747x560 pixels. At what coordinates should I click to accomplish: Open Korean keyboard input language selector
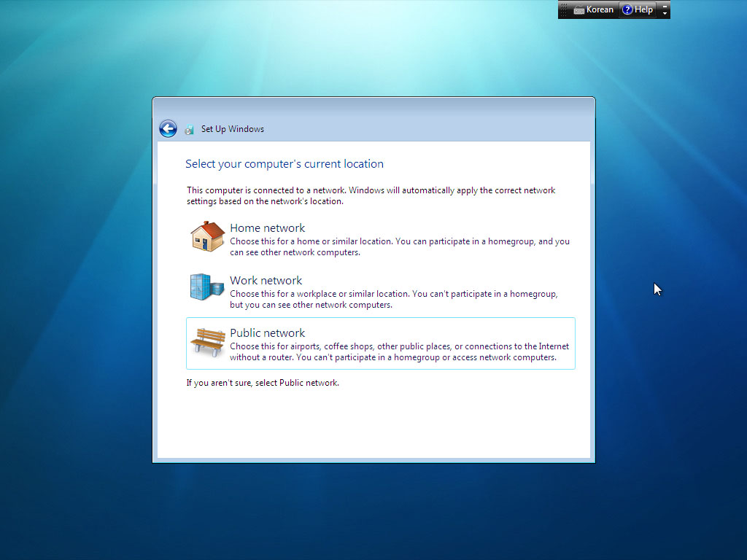[593, 9]
